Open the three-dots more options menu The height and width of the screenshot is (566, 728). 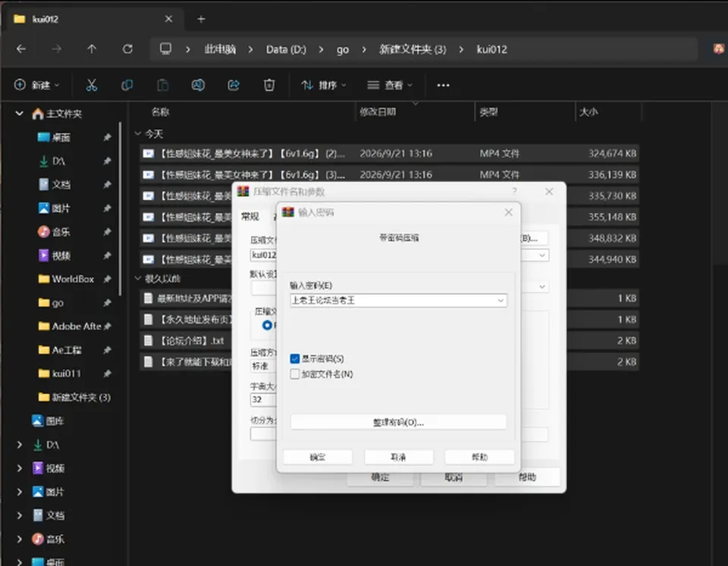point(444,86)
